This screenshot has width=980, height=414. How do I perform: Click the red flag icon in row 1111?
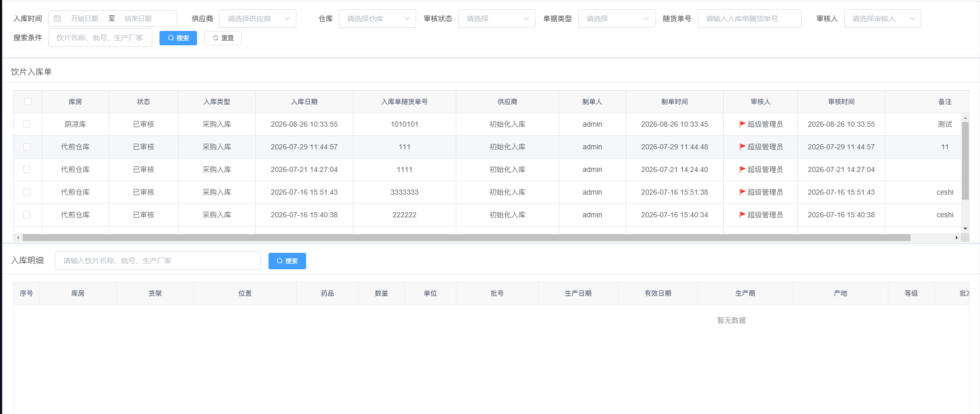pyautogui.click(x=742, y=169)
